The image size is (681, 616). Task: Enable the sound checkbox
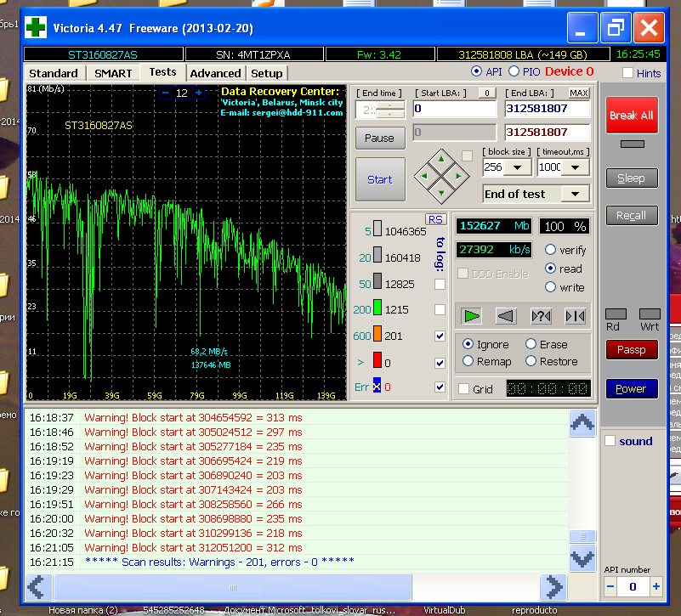pyautogui.click(x=610, y=441)
